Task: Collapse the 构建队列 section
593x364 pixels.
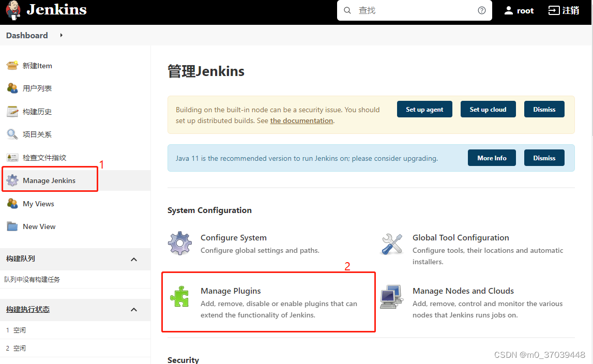Action: tap(133, 259)
